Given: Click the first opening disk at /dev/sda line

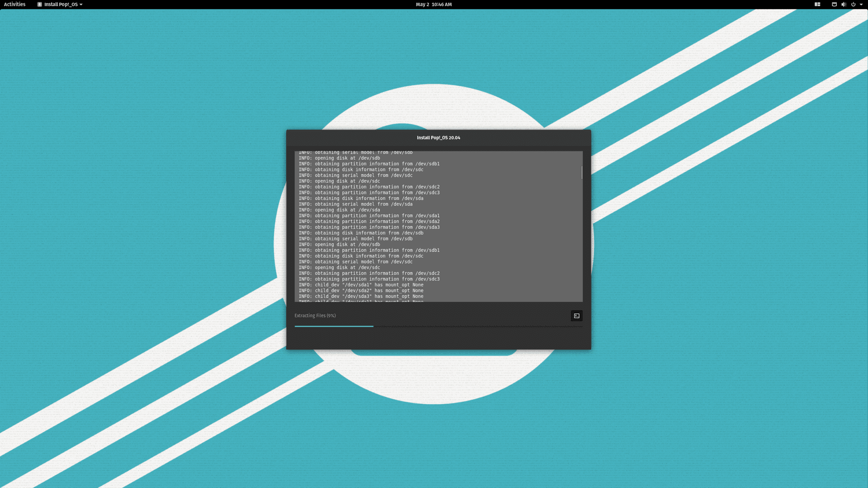Looking at the screenshot, I should (339, 210).
